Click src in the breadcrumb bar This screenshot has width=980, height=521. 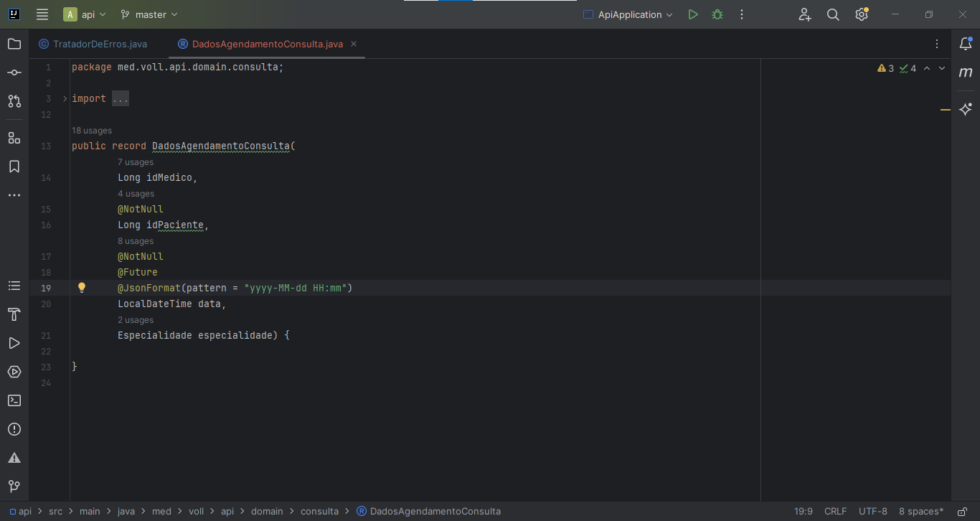[x=55, y=512]
